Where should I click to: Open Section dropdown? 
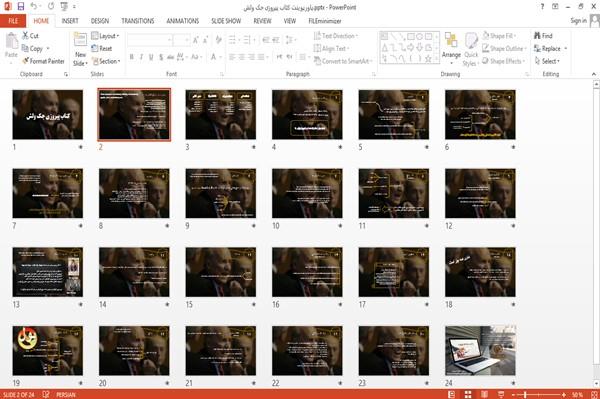(106, 61)
